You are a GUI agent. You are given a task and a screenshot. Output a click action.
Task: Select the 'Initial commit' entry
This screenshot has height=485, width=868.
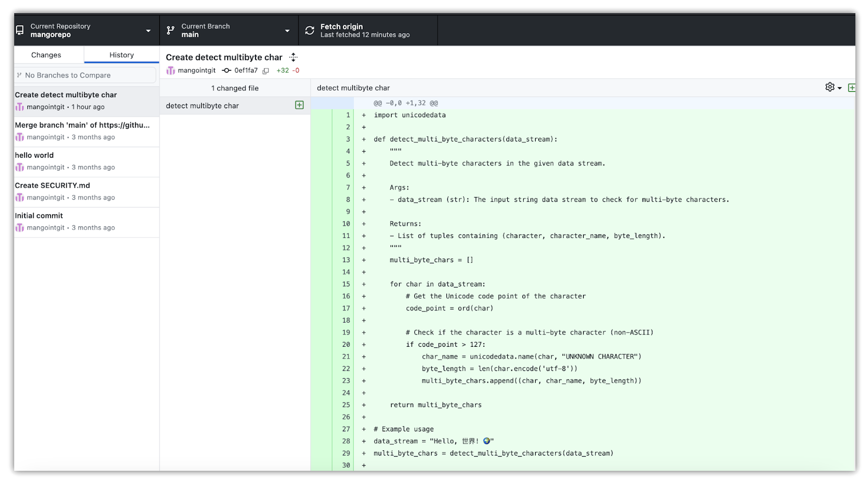pos(87,222)
